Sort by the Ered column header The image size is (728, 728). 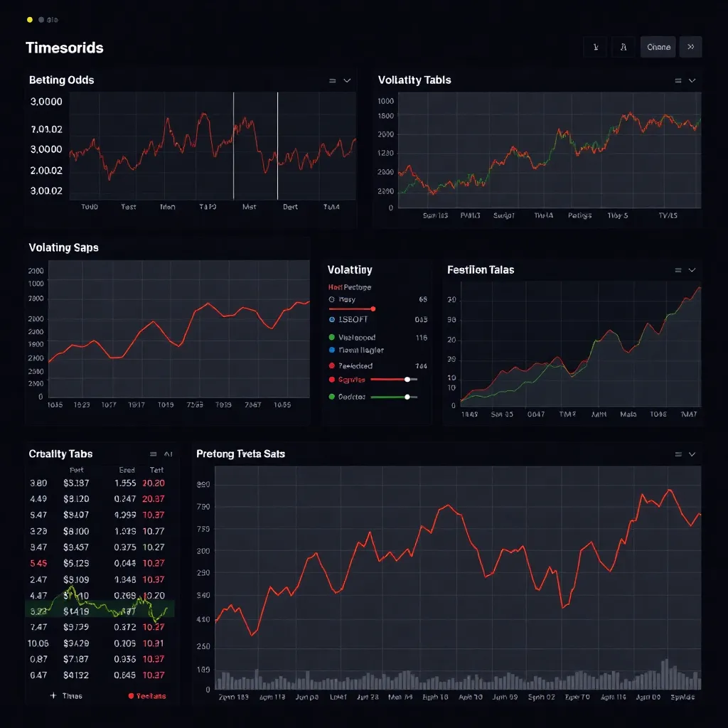pos(127,470)
